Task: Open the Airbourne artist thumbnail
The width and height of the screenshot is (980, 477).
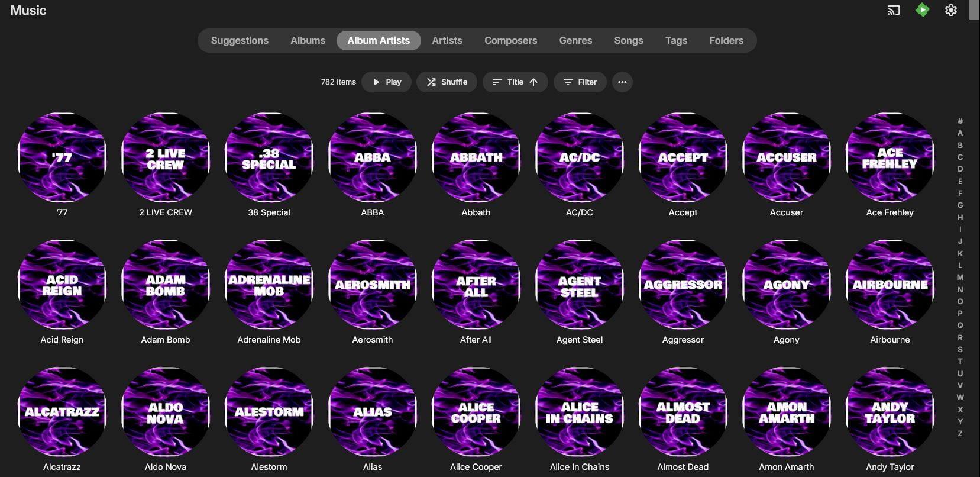Action: click(x=890, y=285)
